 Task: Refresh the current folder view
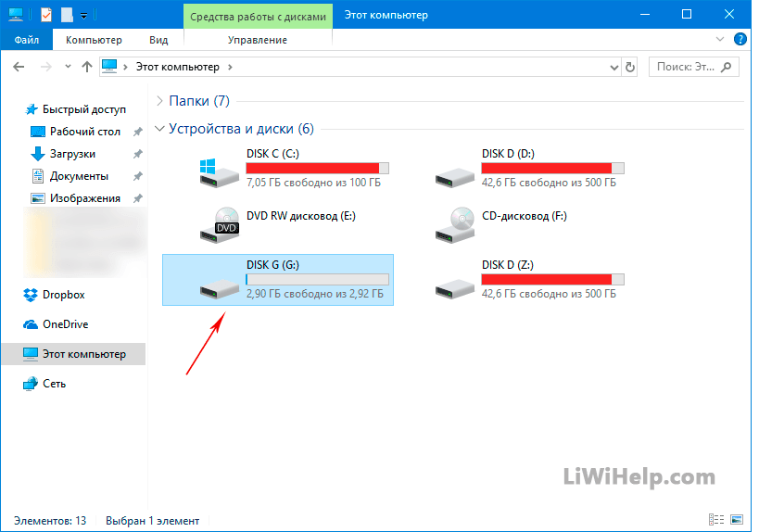(x=630, y=67)
